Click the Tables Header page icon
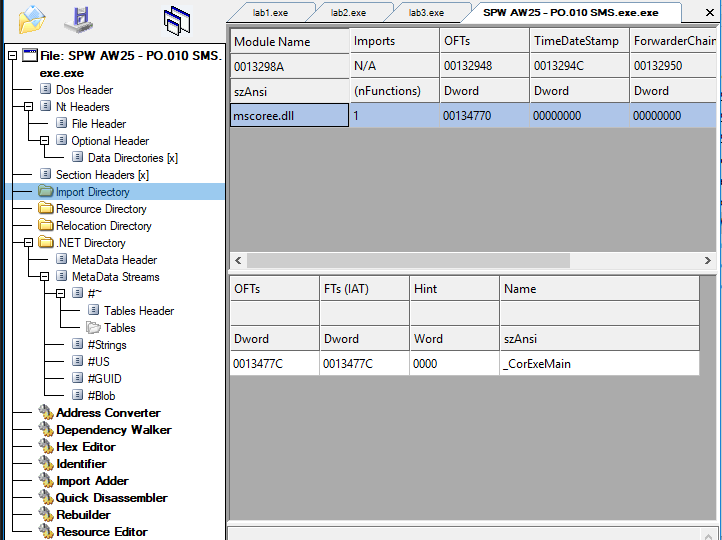 tap(93, 310)
